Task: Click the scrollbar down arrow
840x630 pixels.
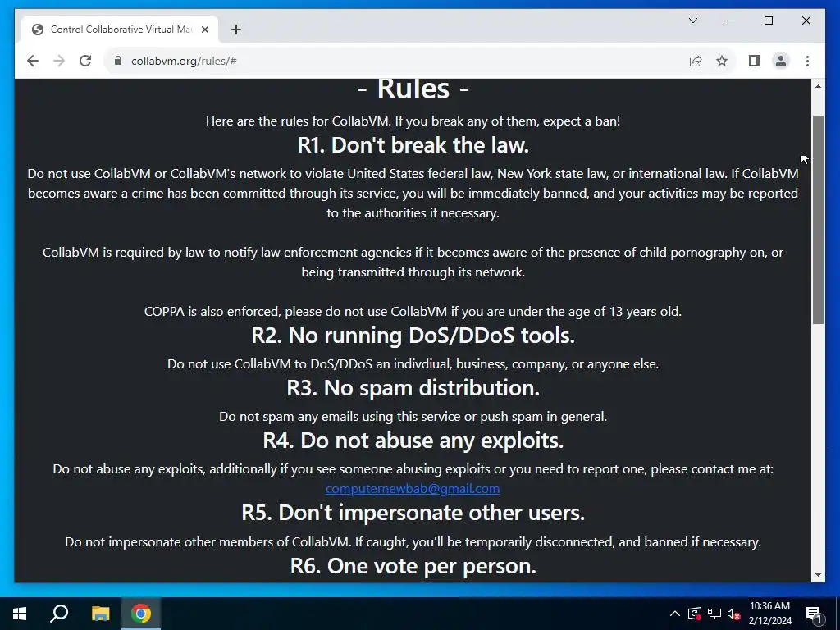Action: 818,575
